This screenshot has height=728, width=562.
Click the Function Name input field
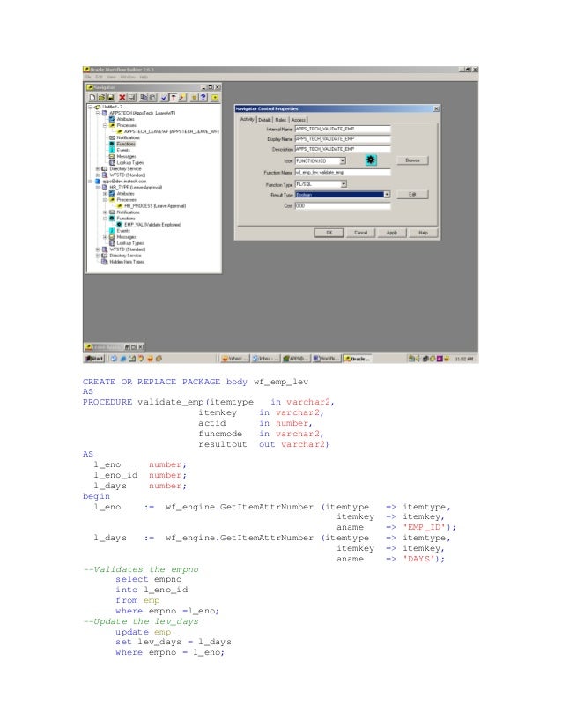point(343,172)
